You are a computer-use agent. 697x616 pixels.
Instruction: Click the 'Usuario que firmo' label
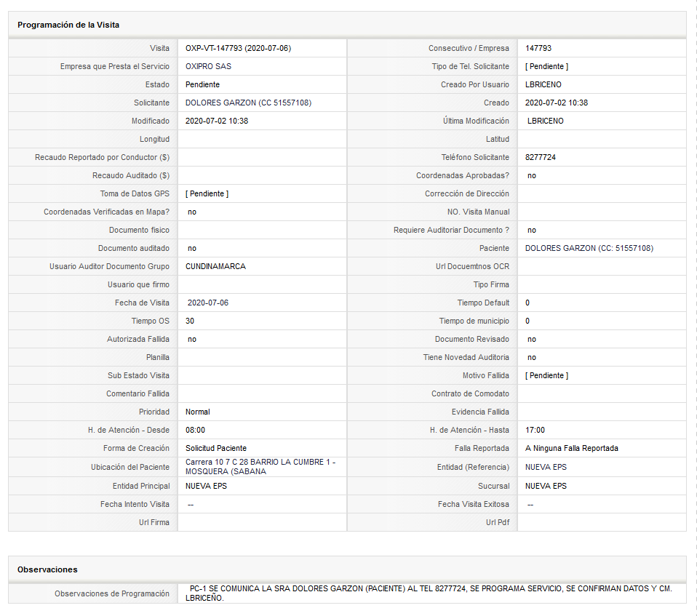click(139, 285)
